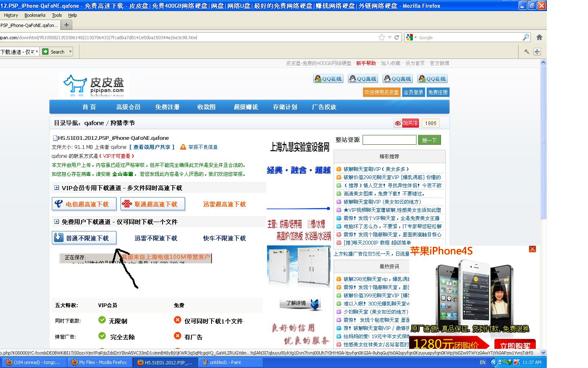588x368 pixels.
Task: Click the 加入收藏 link
Action: 390,63
